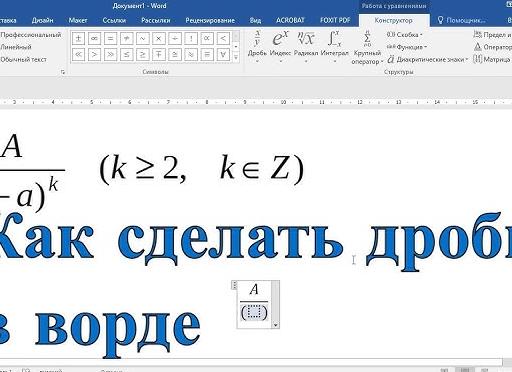Image resolution: width=512 pixels, height=372 pixels.
Task: Open the Скобка bracket menu
Action: tap(405, 35)
